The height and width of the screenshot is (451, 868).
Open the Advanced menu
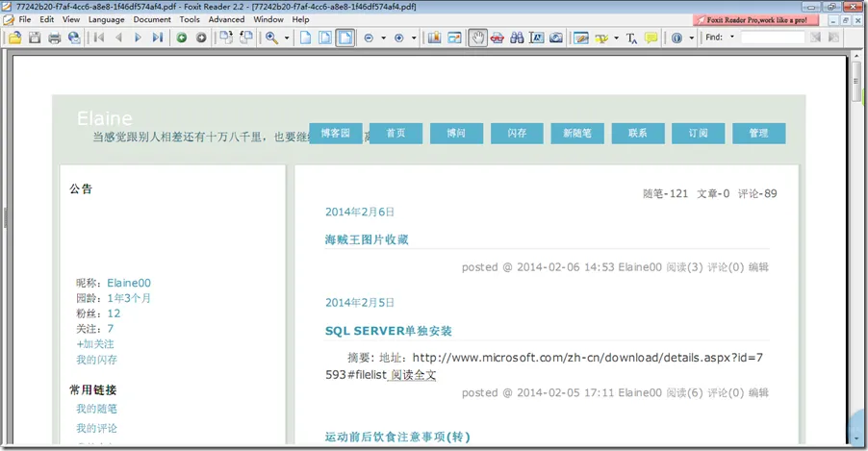tap(226, 19)
